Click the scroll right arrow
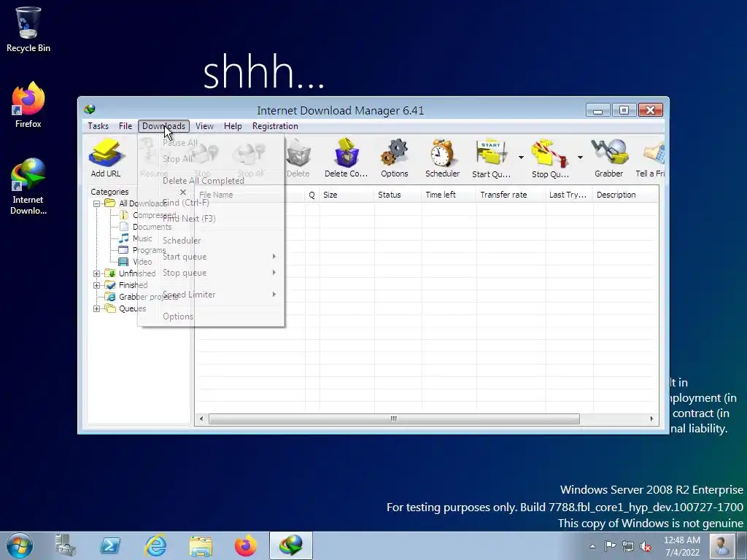 651,419
